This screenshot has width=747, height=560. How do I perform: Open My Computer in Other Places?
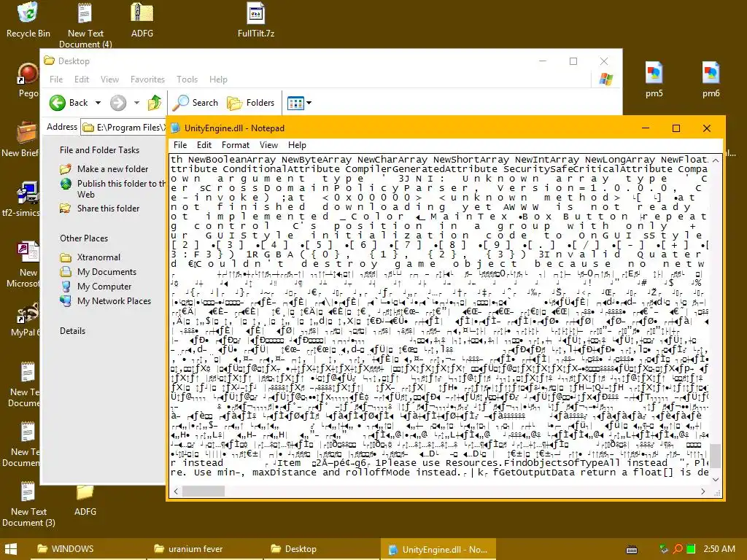[x=96, y=286]
